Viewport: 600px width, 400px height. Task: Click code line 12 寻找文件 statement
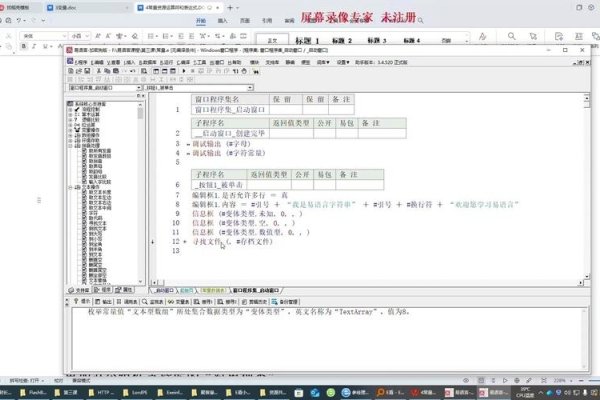click(x=232, y=242)
